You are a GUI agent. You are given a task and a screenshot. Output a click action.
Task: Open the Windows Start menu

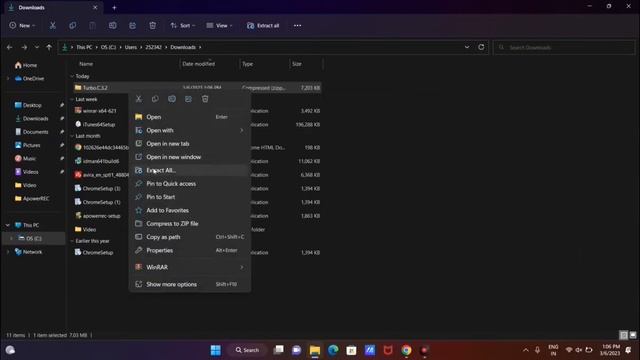[x=216, y=350]
